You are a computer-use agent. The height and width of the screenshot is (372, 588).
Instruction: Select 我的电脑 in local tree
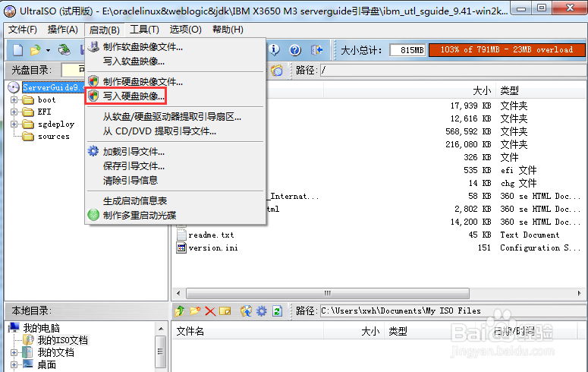(41, 328)
